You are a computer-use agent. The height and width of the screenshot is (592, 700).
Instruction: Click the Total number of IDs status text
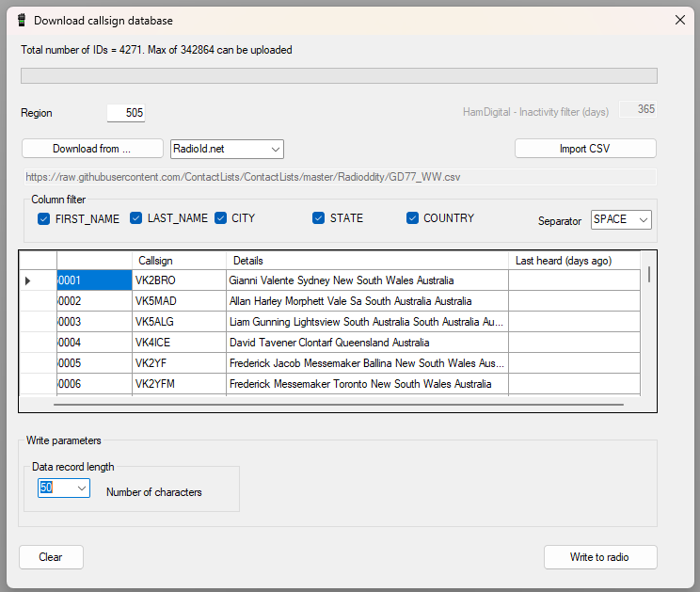(156, 50)
